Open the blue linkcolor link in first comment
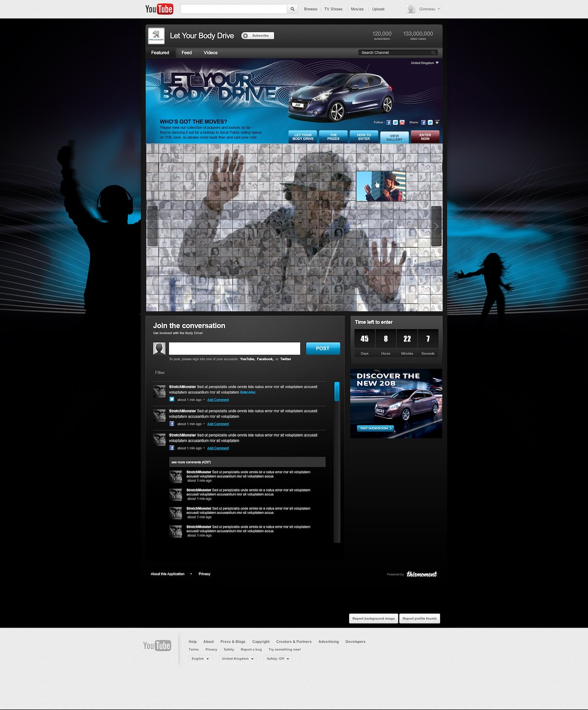Viewport: 588px width, 710px height. pos(248,393)
